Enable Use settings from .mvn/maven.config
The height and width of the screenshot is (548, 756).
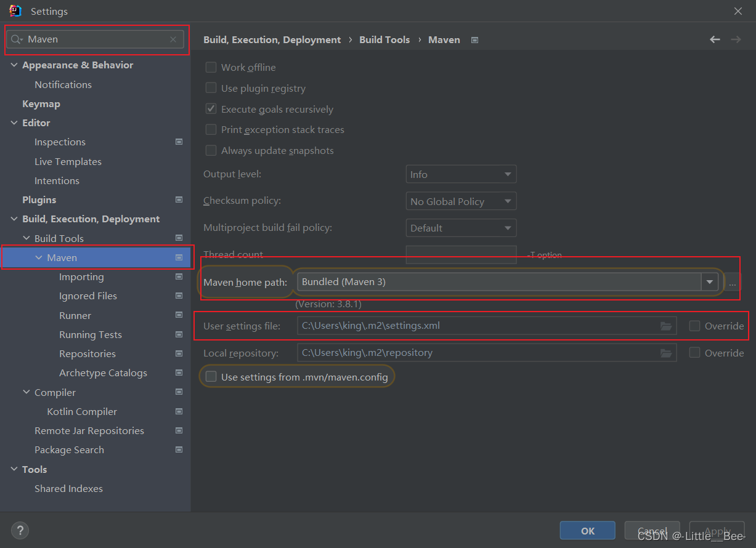coord(211,377)
